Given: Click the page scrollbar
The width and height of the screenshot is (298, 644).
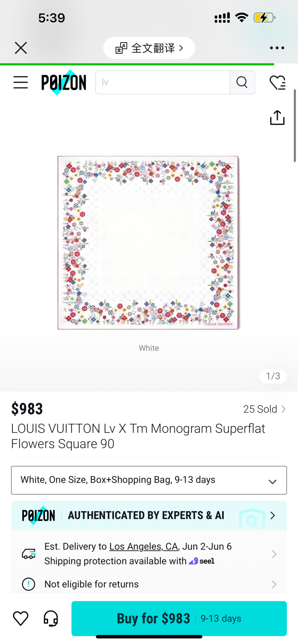Looking at the screenshot, I should point(295,125).
